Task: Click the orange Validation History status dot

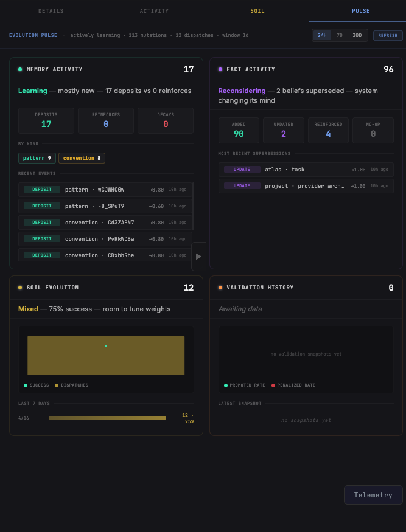Action: tap(220, 288)
